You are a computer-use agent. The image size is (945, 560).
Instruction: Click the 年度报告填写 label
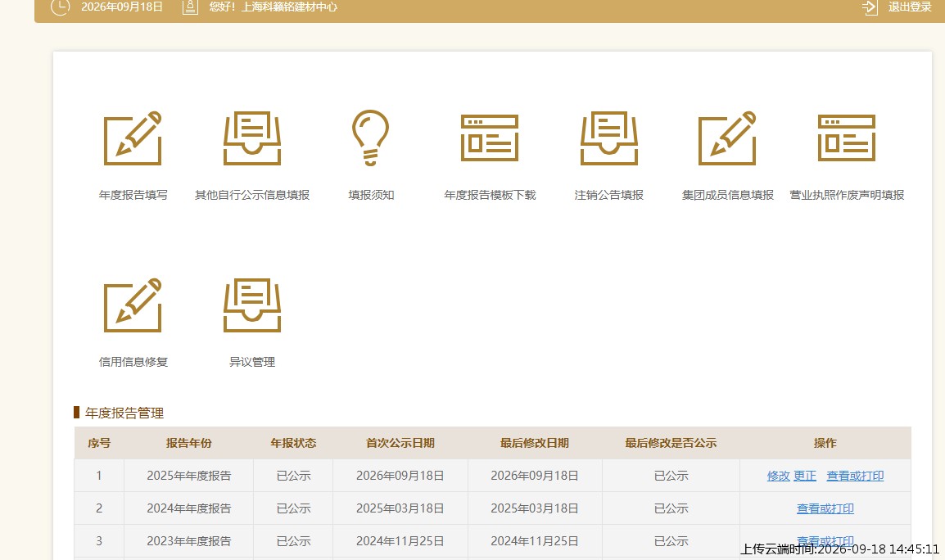133,196
